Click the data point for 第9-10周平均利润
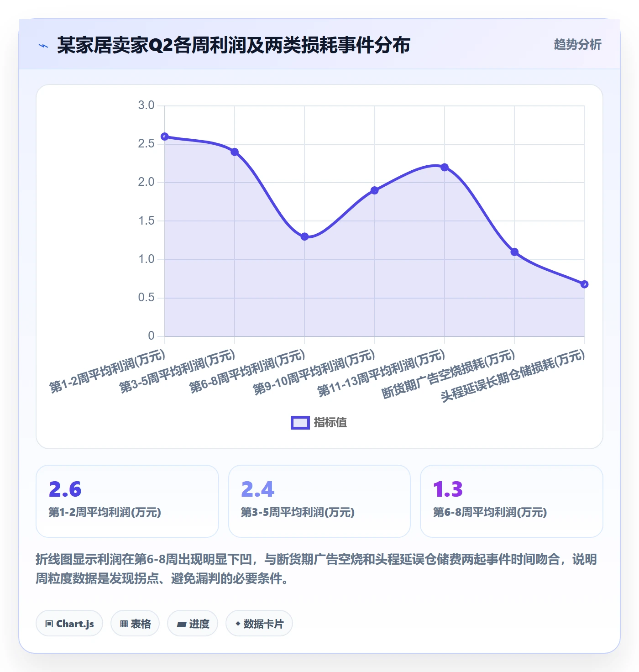This screenshot has height=672, width=639. click(x=375, y=190)
